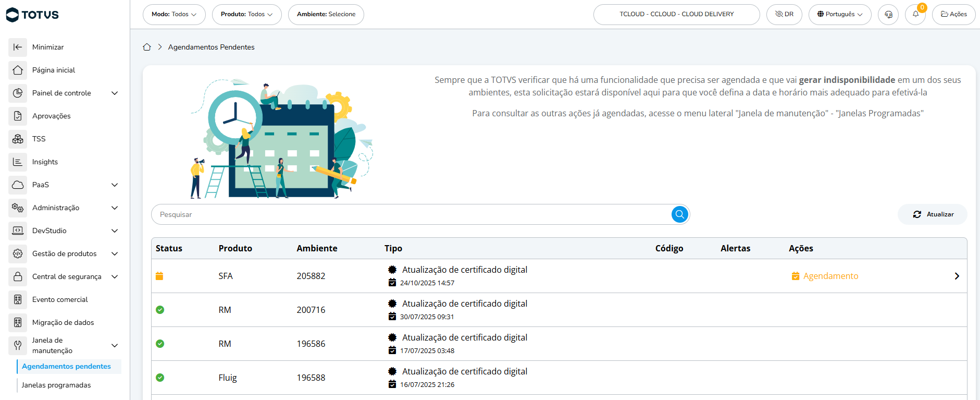Click the Atualizar refresh button
The width and height of the screenshot is (980, 400).
(933, 214)
